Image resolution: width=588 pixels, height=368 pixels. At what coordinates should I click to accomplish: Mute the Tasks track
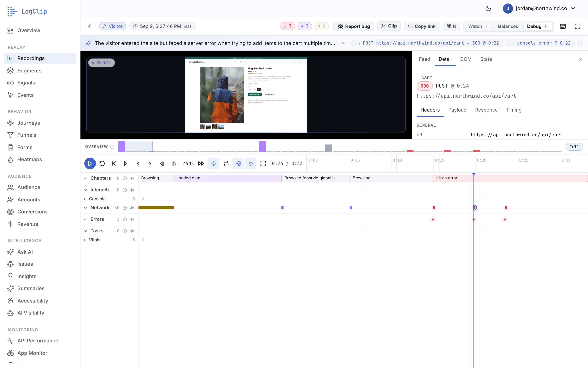[x=132, y=231]
